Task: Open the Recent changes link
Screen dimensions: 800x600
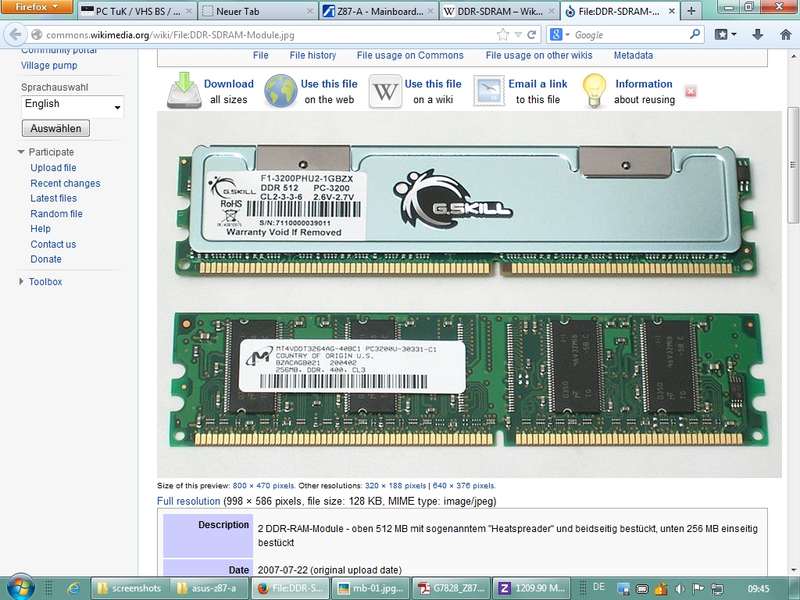Action: pyautogui.click(x=65, y=183)
